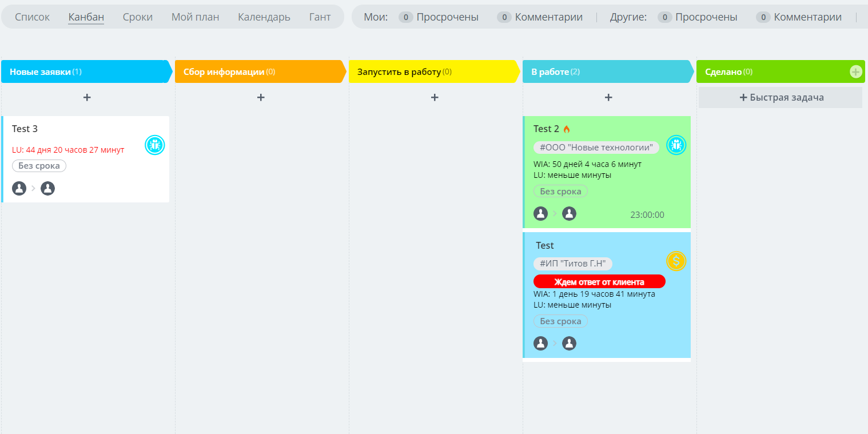Click the Без срока deadline on Test 2
The height and width of the screenshot is (434, 868).
[x=560, y=192]
